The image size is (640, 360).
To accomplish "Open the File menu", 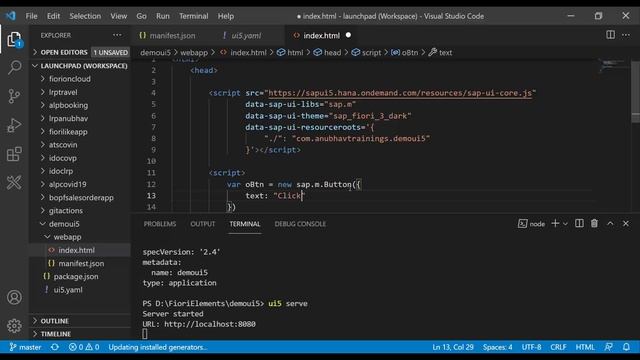I will coord(31,16).
